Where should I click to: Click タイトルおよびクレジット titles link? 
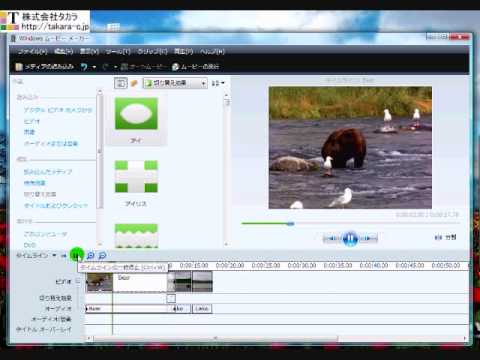[56, 206]
